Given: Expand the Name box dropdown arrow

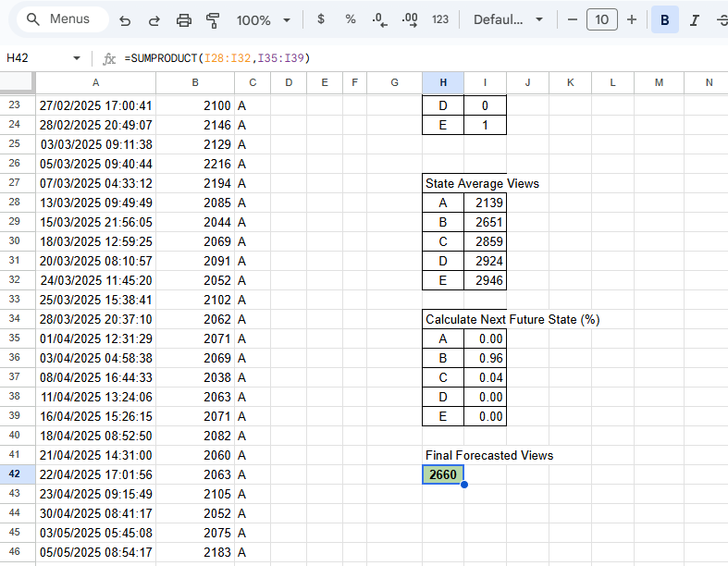Looking at the screenshot, I should (x=77, y=58).
